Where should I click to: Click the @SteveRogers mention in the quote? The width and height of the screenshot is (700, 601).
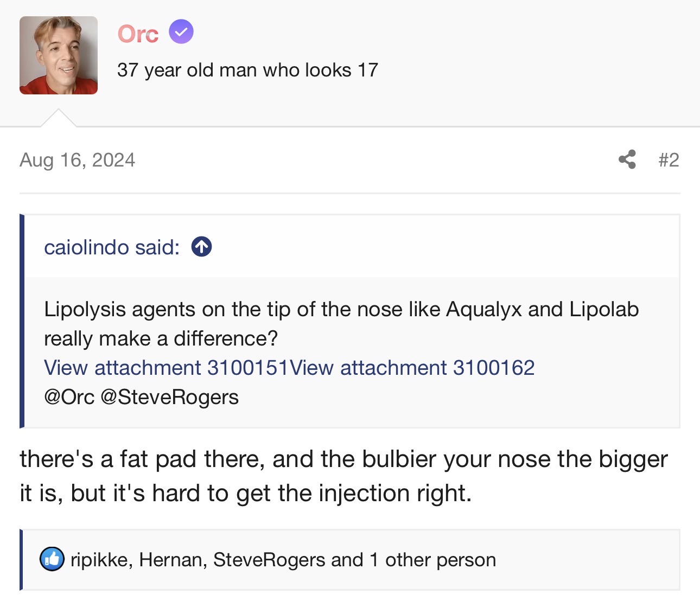[170, 397]
